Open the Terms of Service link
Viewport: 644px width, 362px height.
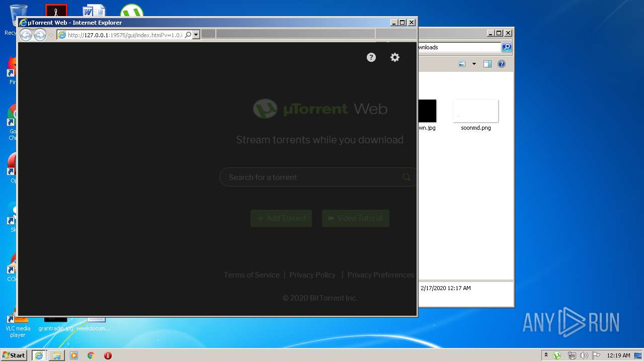(252, 275)
